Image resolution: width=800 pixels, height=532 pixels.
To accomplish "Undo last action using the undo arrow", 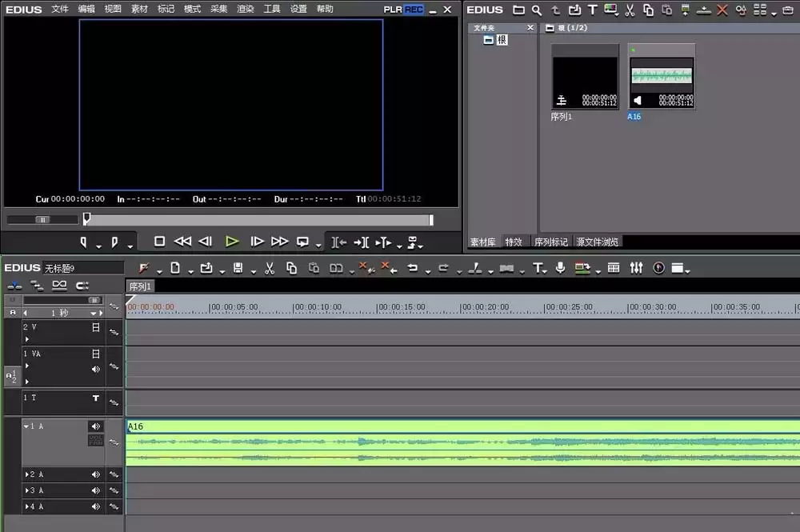I will click(x=412, y=268).
